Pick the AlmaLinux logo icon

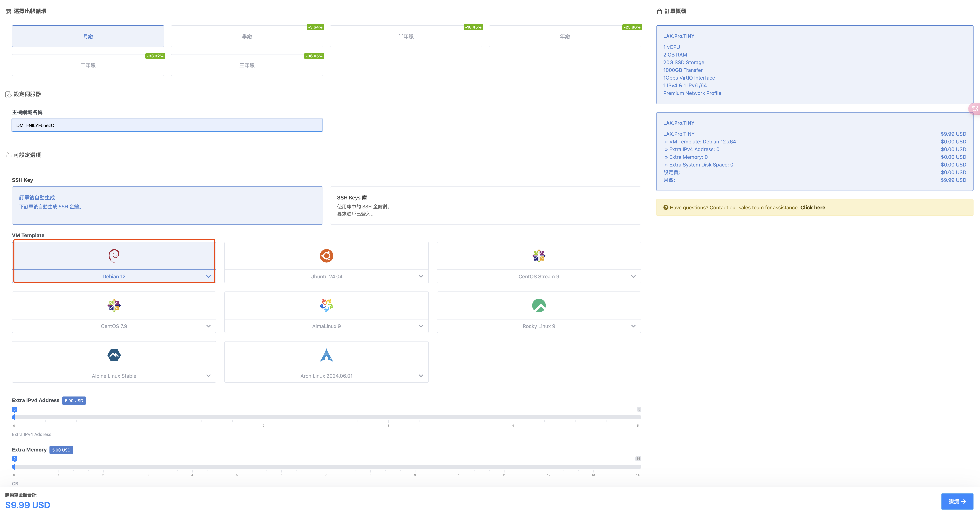[x=326, y=305]
